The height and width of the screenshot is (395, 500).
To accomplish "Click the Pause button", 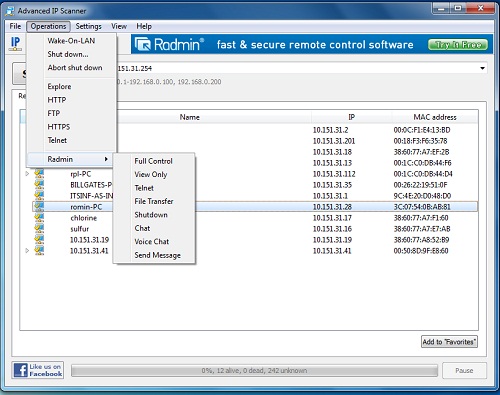I will (464, 370).
